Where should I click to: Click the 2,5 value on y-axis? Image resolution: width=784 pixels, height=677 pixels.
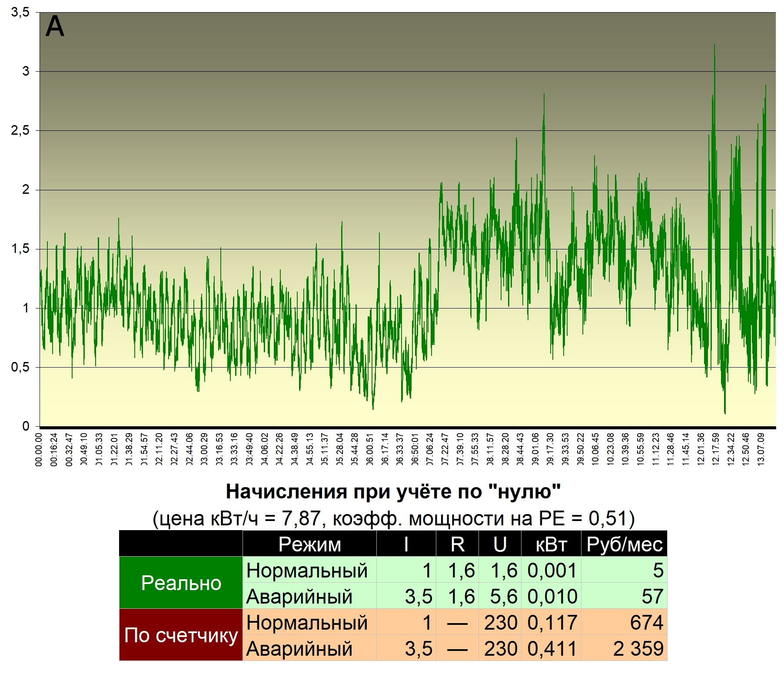(x=20, y=130)
